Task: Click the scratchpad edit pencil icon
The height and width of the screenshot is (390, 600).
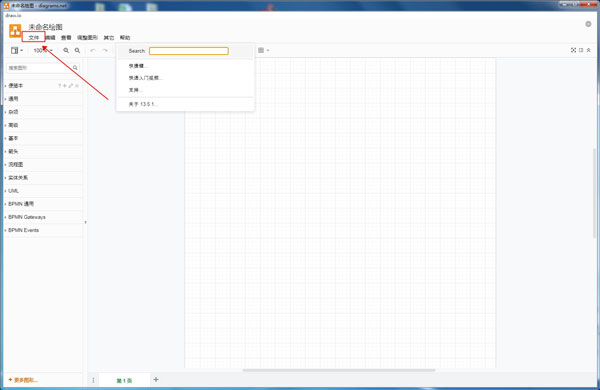Action: 71,86
